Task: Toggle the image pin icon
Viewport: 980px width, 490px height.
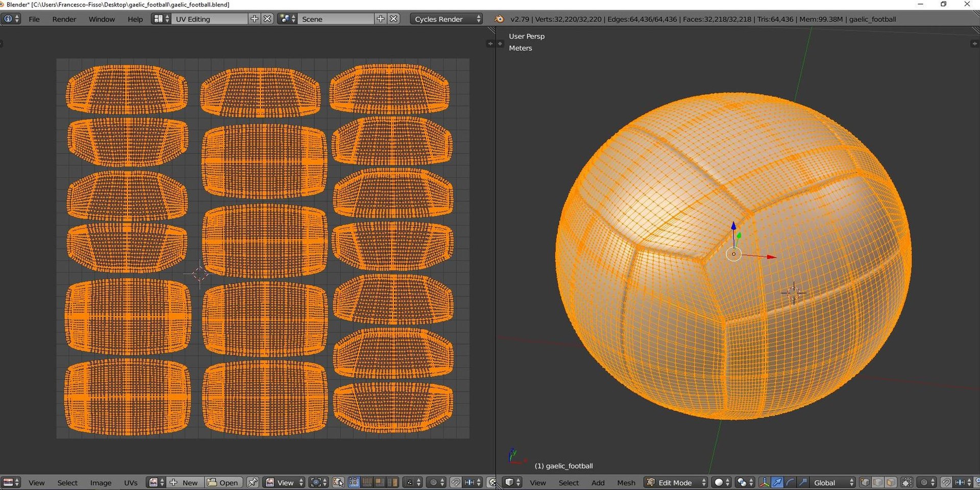Action: pyautogui.click(x=253, y=482)
